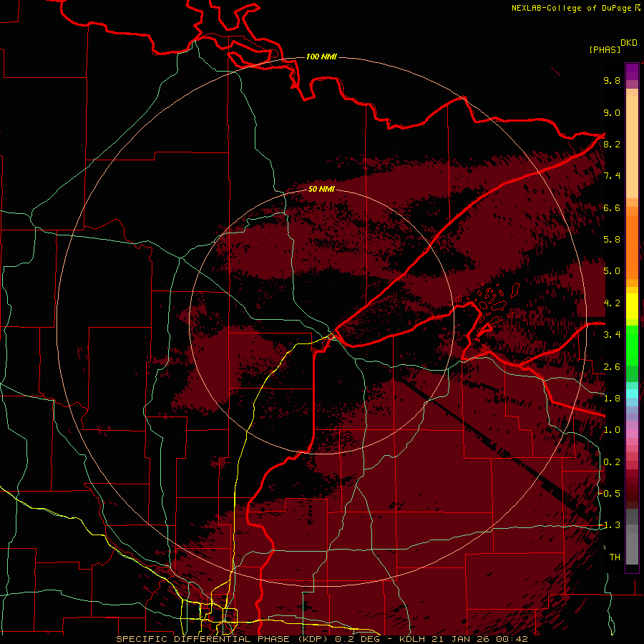Click the 0.2 DEG elevation text

coord(357,639)
